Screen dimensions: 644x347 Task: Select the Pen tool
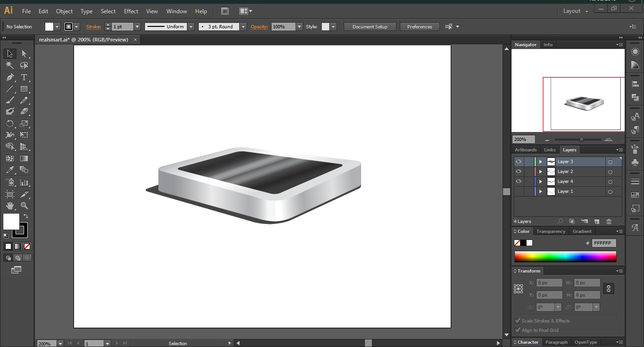coord(10,77)
